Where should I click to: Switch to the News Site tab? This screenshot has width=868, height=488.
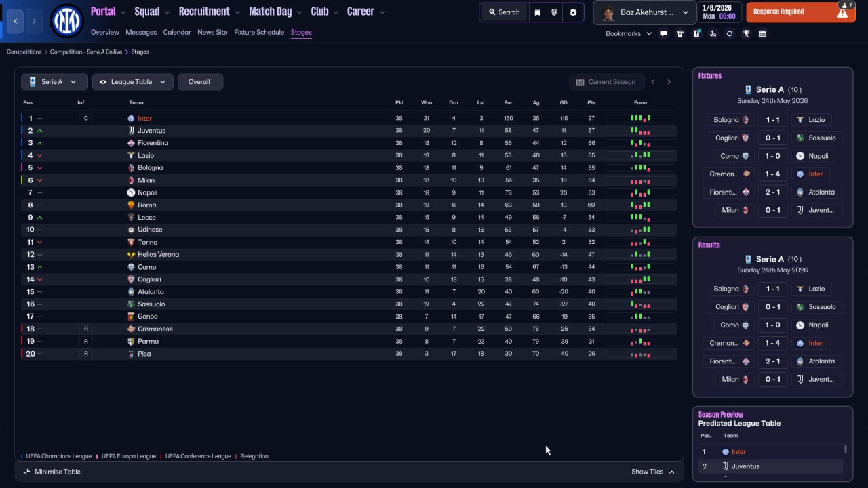pos(212,33)
